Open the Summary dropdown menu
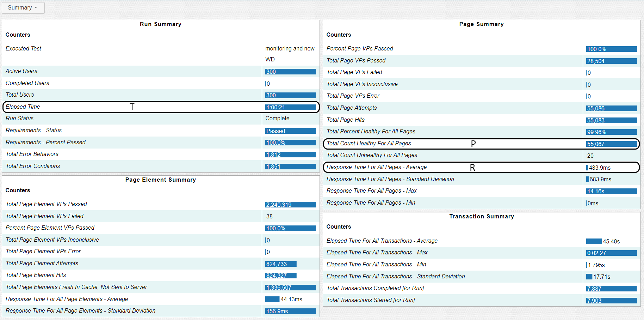The image size is (644, 320). [23, 8]
